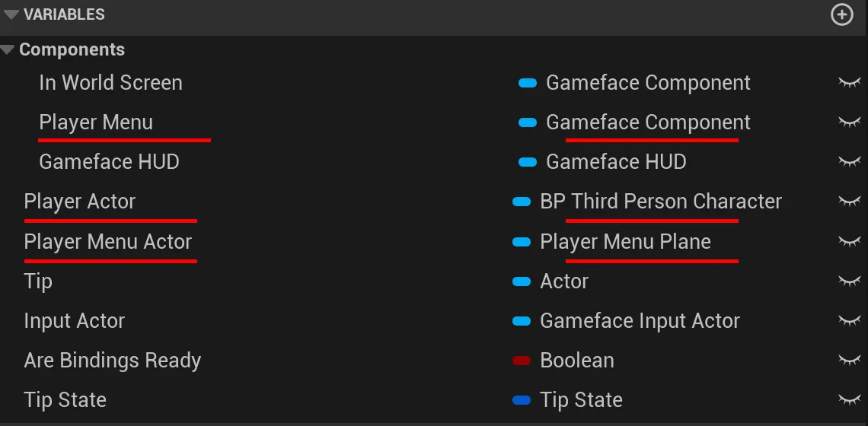
Task: Click the red Boolean type color pill
Action: (x=522, y=361)
